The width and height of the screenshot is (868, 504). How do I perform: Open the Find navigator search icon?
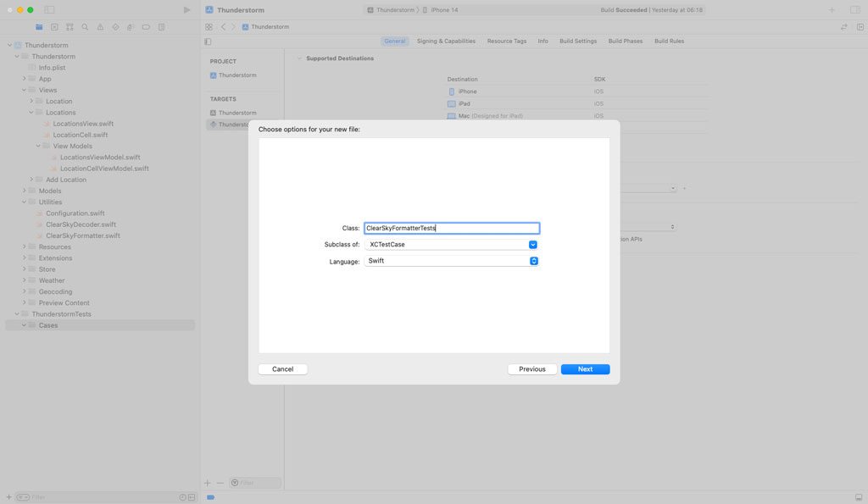pyautogui.click(x=85, y=27)
